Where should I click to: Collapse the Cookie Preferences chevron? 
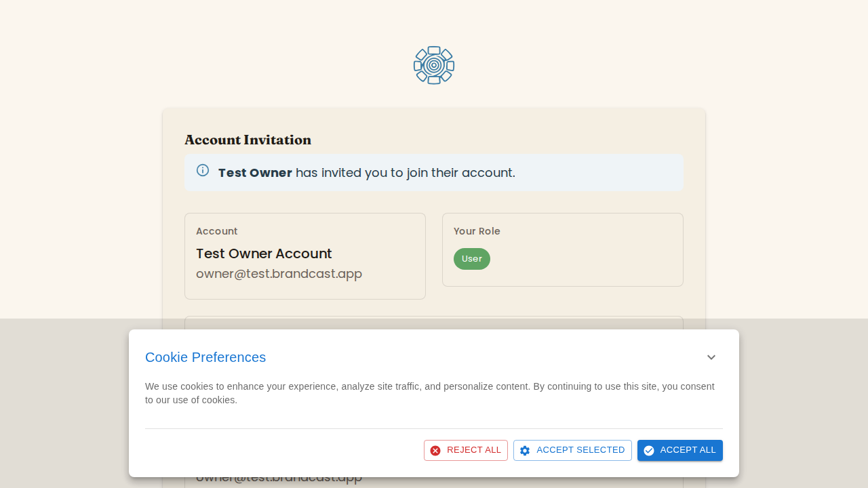pyautogui.click(x=711, y=357)
